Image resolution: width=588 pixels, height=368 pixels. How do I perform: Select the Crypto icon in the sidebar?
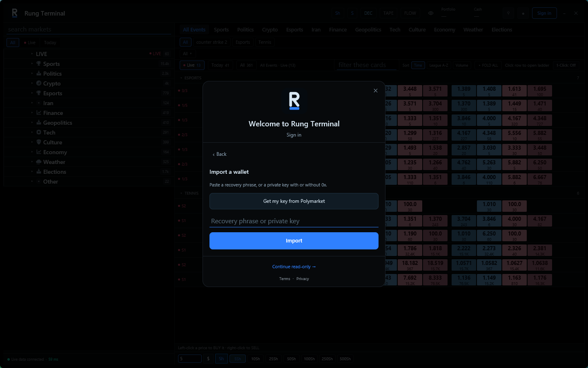[39, 83]
